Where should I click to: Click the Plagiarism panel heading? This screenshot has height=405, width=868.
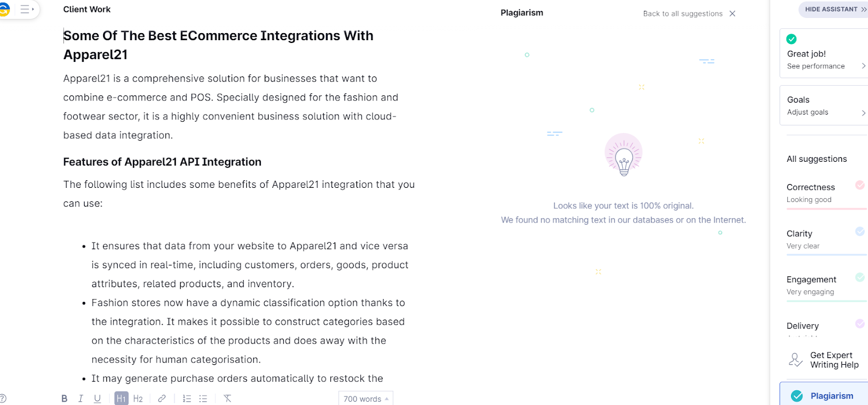pyautogui.click(x=522, y=12)
